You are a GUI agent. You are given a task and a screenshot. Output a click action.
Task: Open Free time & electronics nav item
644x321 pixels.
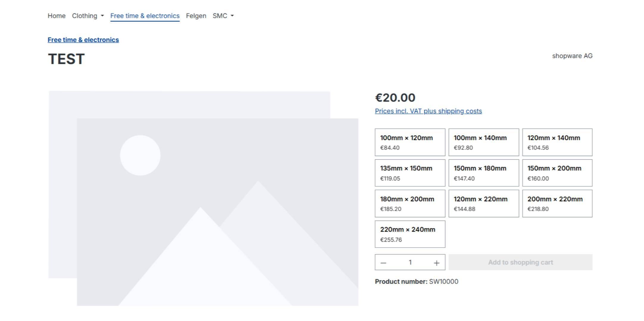(145, 16)
